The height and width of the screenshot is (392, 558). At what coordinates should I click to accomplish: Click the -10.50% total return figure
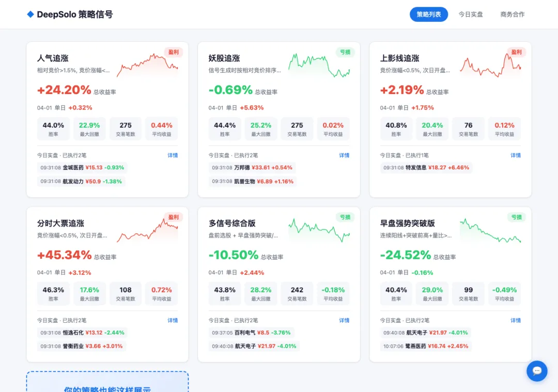(234, 255)
